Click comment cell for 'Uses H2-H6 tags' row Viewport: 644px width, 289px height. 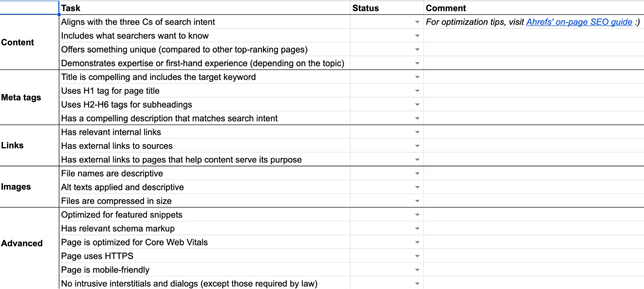533,105
